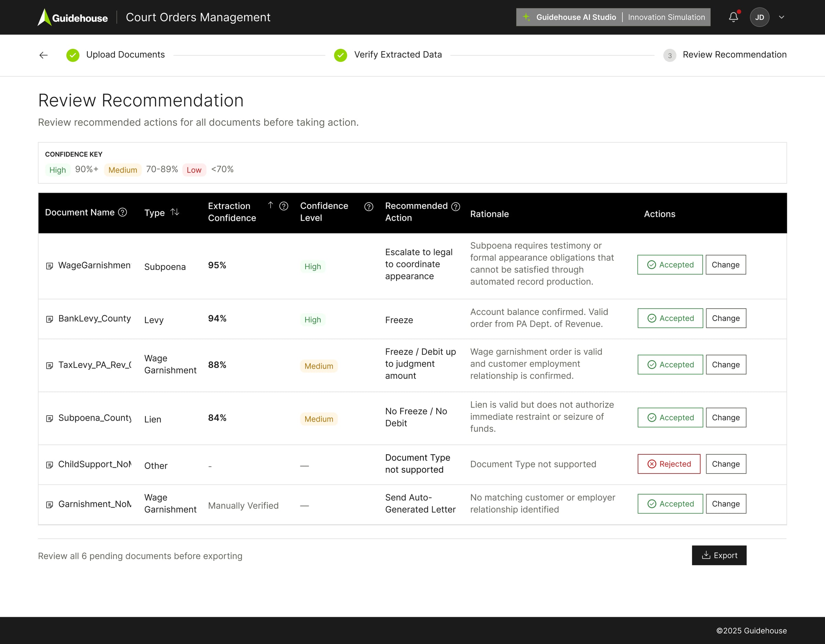
Task: Expand the user account chevron
Action: [x=782, y=18]
